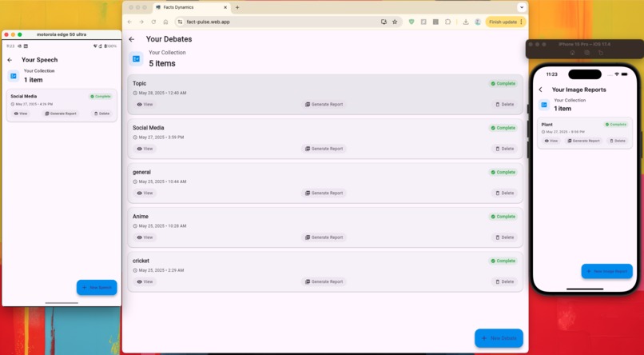
Task: Reload the fact-pulse page
Action: tap(153, 22)
